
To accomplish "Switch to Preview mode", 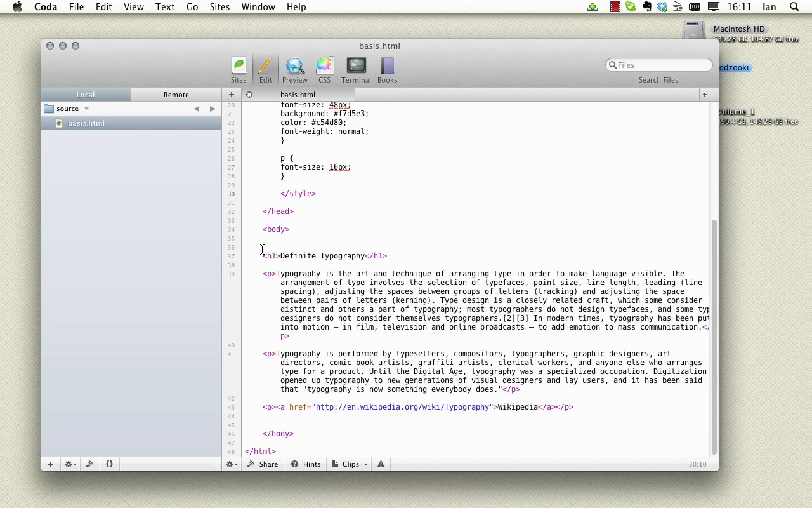I will 294,70.
